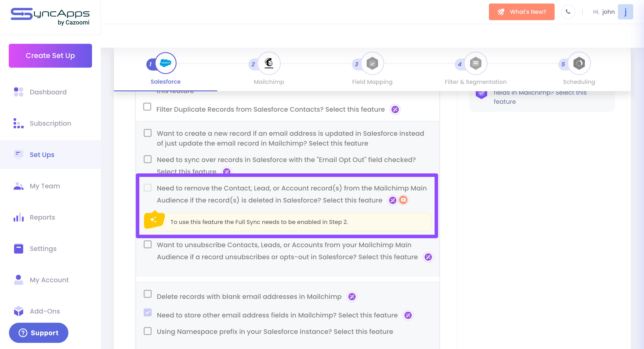This screenshot has height=349, width=644.
Task: Check Delete records with blank email addresses
Action: (147, 294)
